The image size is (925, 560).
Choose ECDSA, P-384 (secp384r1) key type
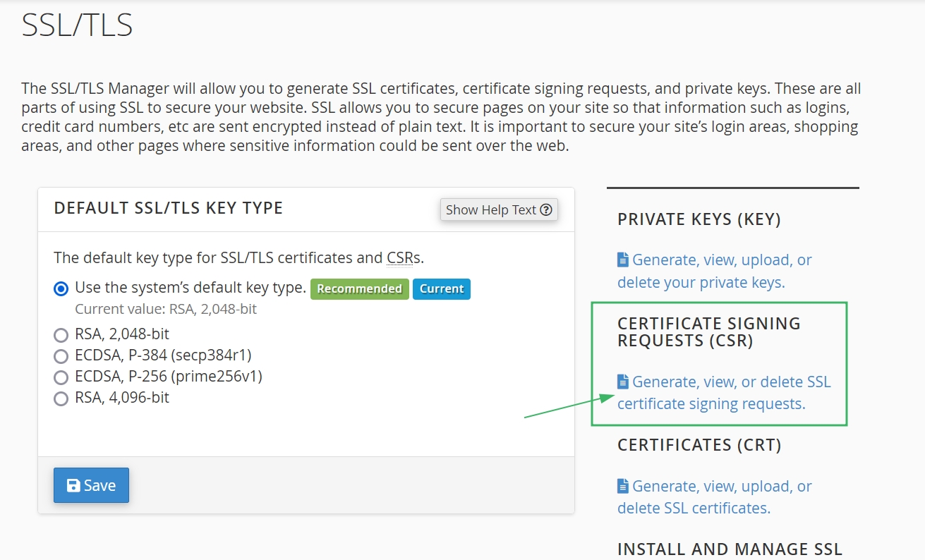point(61,355)
